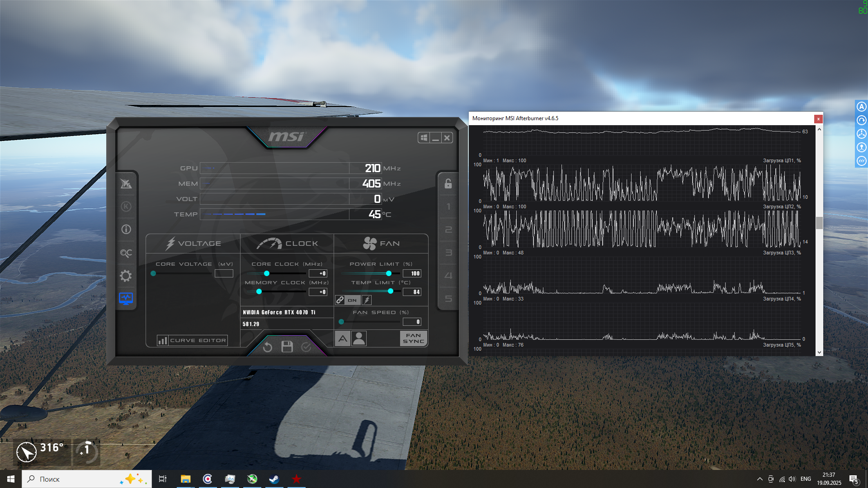Show hidden icons in system tray
This screenshot has height=488, width=868.
(760, 479)
